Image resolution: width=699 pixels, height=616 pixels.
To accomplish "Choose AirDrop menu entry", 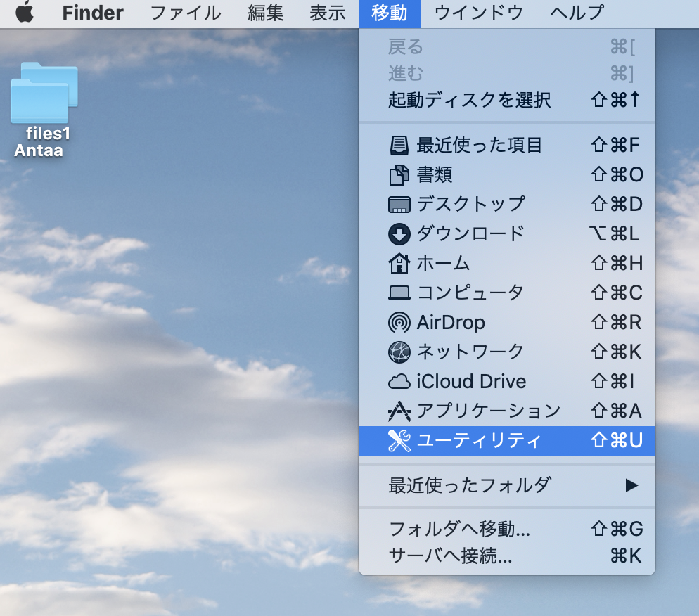I will click(507, 322).
